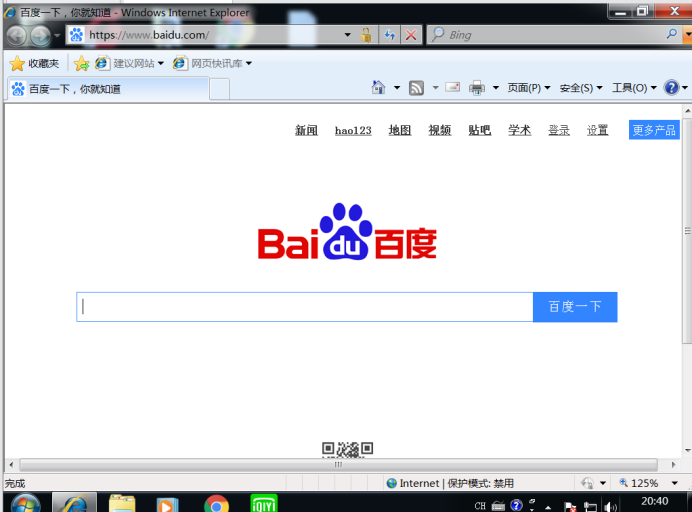Expand the RSS feeds dropdown arrow
Image resolution: width=692 pixels, height=512 pixels.
[435, 87]
